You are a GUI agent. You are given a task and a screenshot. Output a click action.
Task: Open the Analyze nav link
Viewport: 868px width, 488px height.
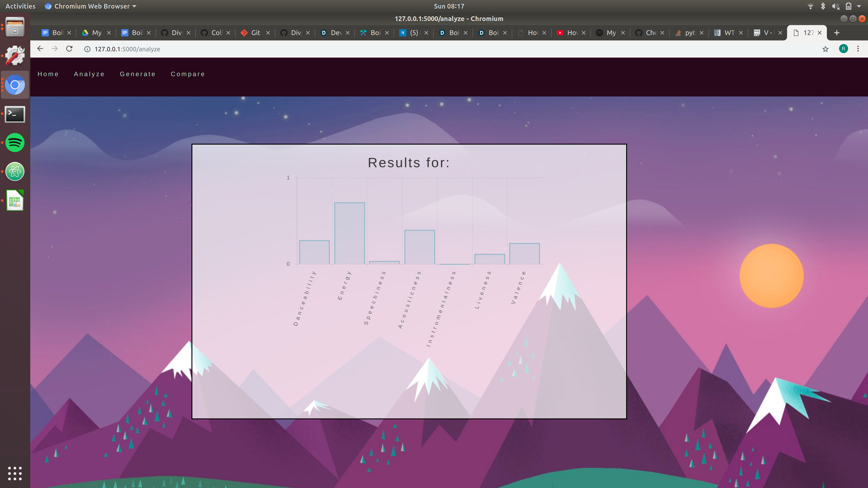(89, 74)
